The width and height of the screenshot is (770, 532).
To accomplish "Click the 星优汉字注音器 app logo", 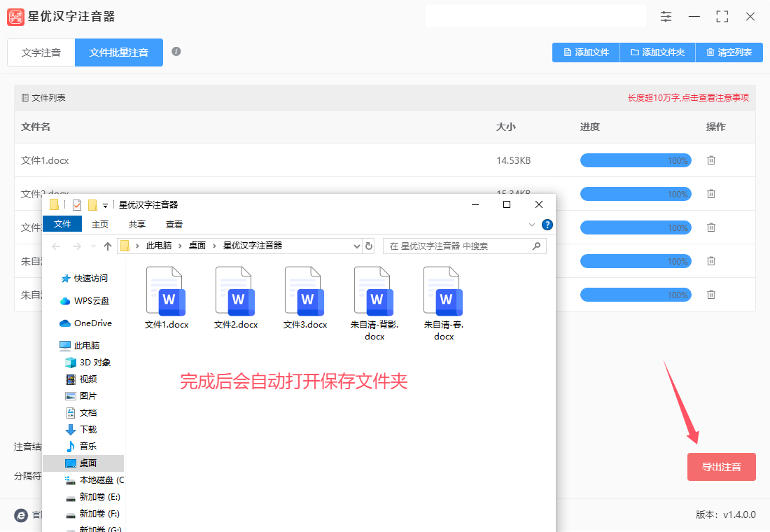I will [x=15, y=17].
